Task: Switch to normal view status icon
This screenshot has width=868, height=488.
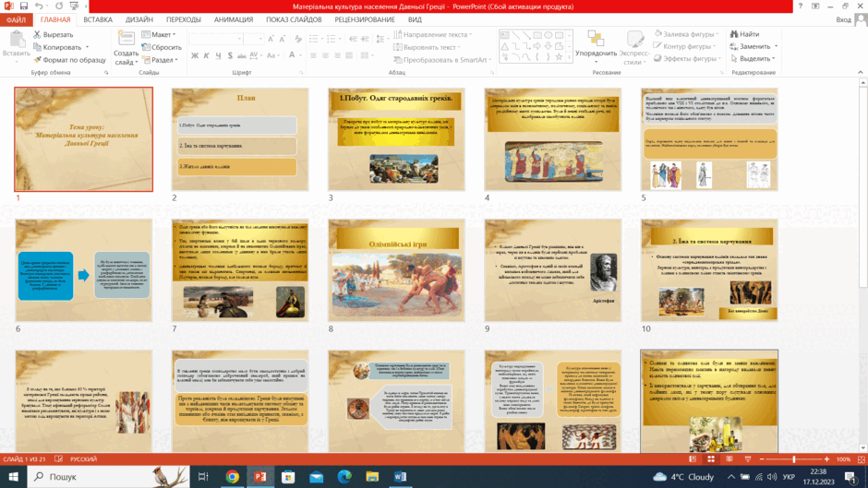Action: (x=693, y=459)
